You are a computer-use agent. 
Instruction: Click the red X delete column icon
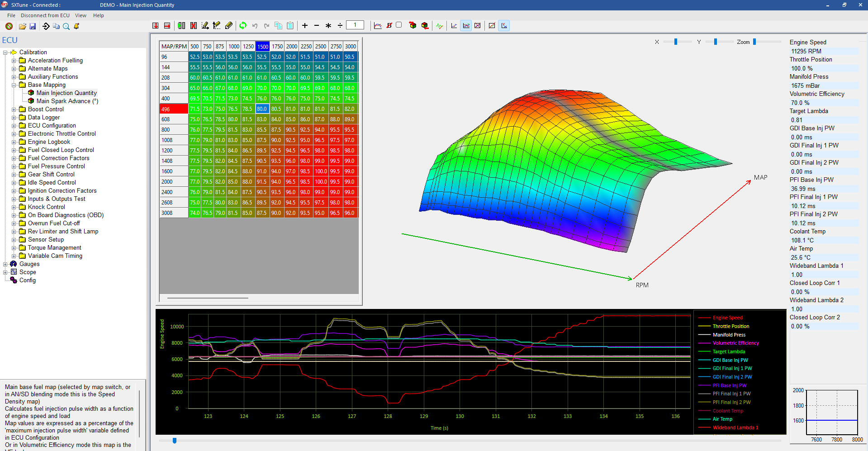point(193,26)
